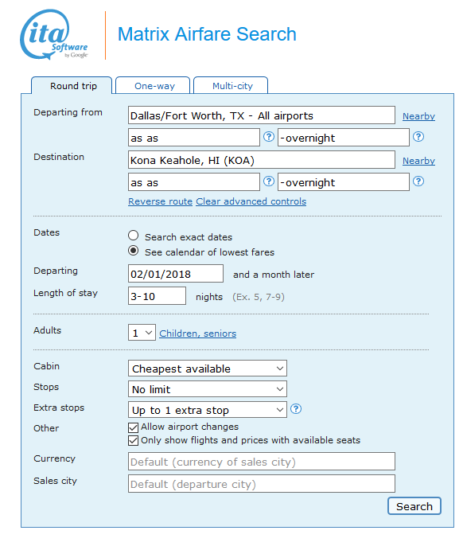Image resolution: width=463 pixels, height=550 pixels.
Task: Switch to the Multi-city tab
Action: (231, 86)
